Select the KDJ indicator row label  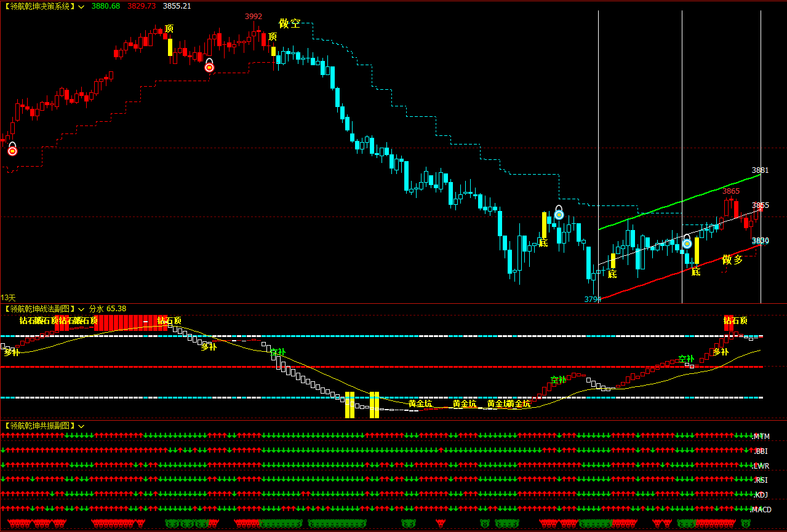(x=761, y=495)
